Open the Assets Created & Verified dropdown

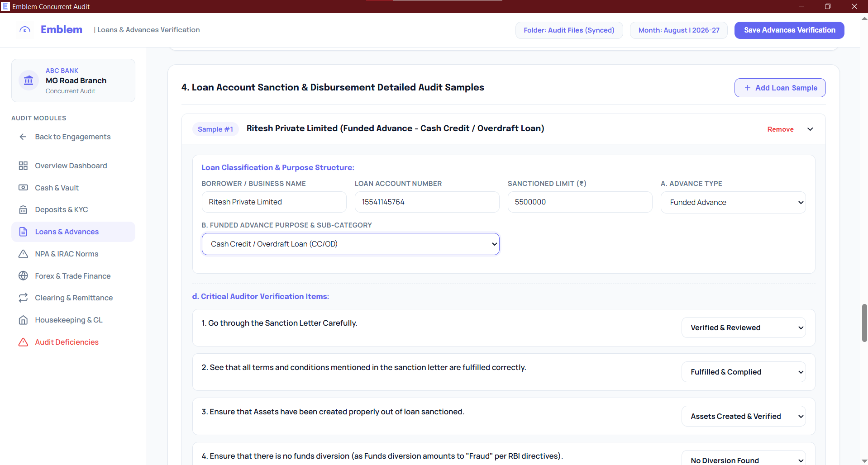(744, 416)
